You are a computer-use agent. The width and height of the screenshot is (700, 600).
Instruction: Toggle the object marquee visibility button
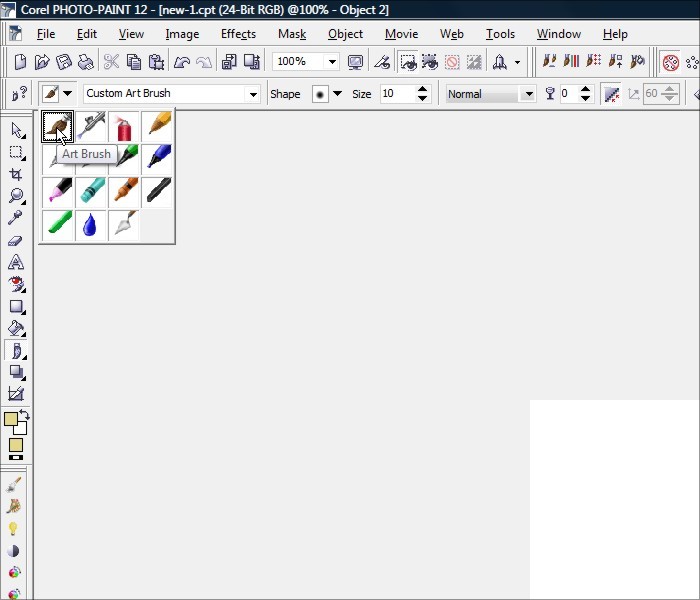click(x=431, y=62)
